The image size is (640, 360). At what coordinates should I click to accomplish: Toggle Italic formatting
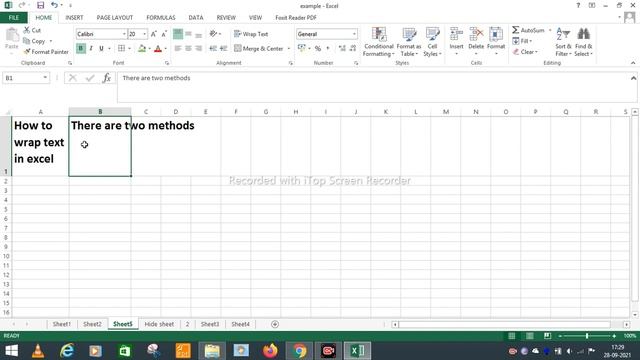91,49
